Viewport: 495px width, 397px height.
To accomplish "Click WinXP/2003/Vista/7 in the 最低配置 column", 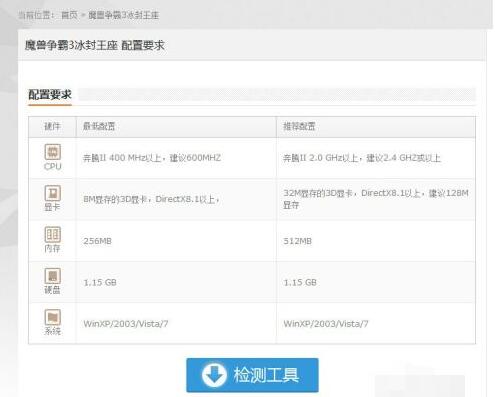I will point(126,324).
